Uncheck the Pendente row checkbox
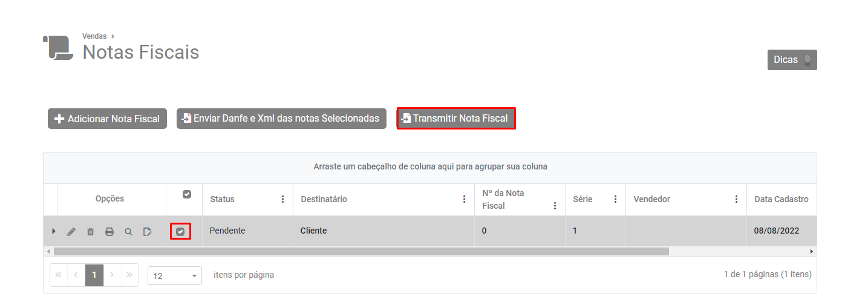This screenshot has height=308, width=868. (180, 231)
